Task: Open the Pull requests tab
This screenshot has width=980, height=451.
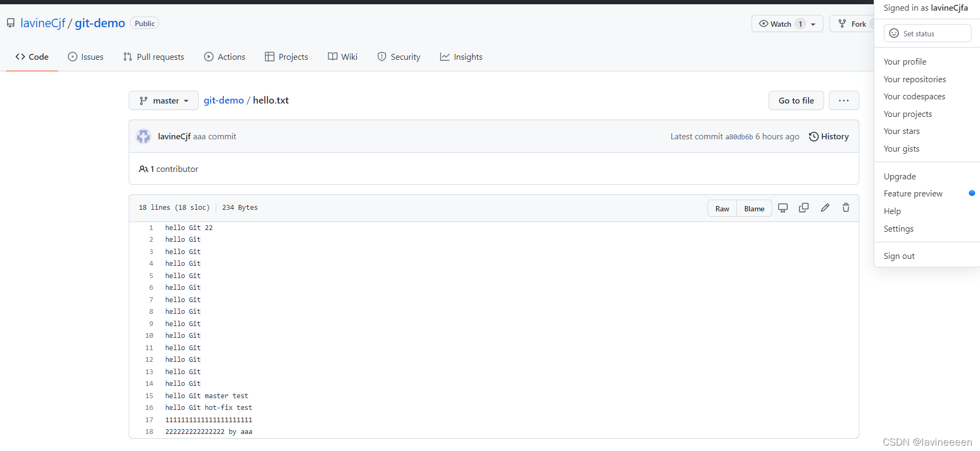Action: coord(153,57)
